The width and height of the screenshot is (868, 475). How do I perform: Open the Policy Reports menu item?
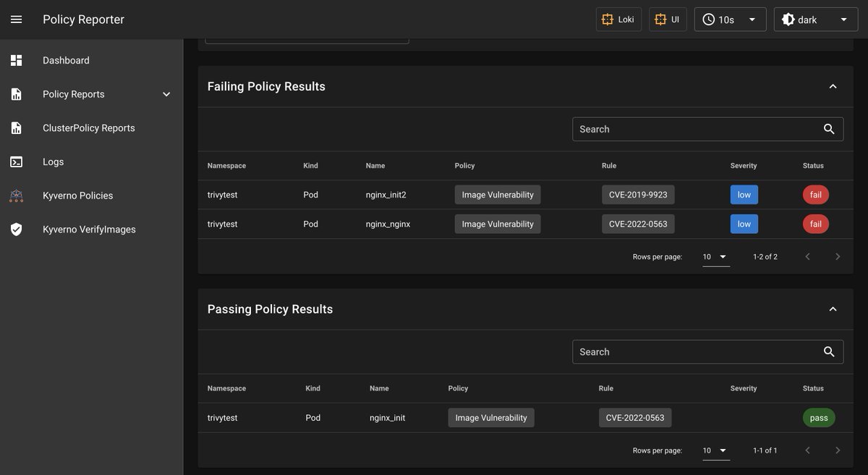(91, 94)
